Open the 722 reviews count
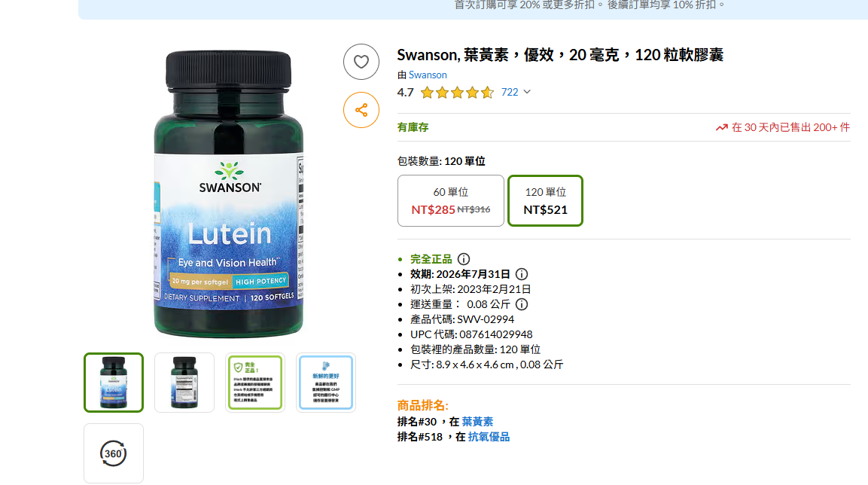 [x=510, y=92]
